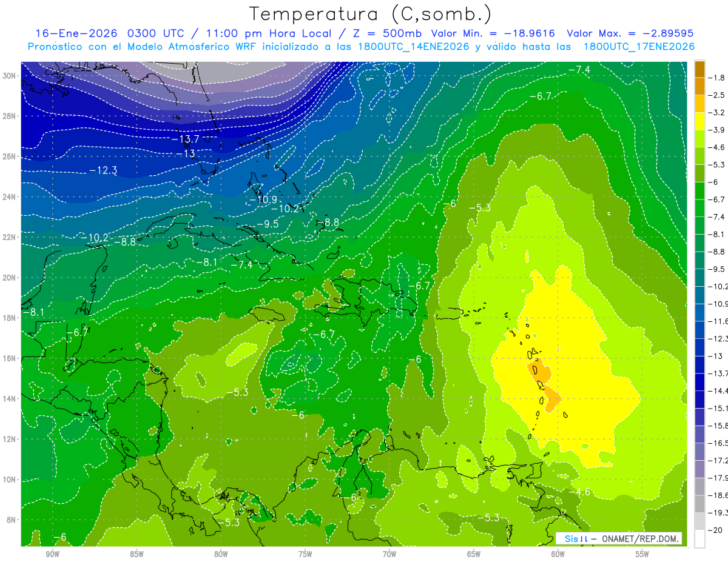Pick the orange swatch above -1.8 in legend
728x562 pixels.
click(699, 69)
